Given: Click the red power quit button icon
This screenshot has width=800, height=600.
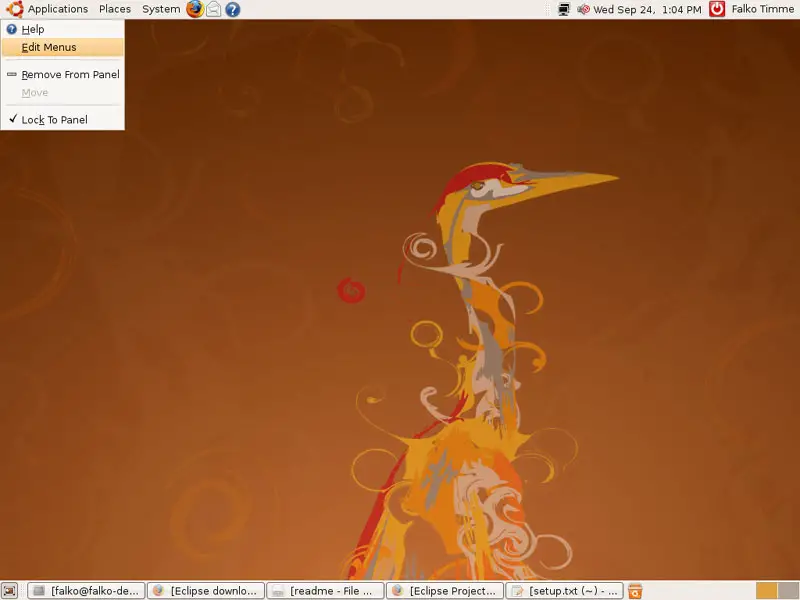Looking at the screenshot, I should tap(717, 9).
